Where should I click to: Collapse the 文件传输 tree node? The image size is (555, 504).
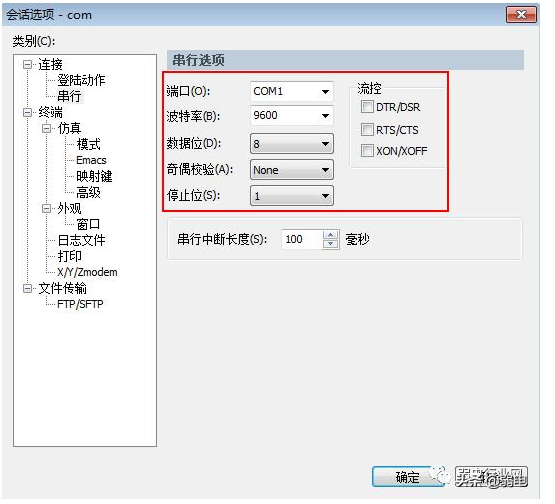pyautogui.click(x=27, y=289)
